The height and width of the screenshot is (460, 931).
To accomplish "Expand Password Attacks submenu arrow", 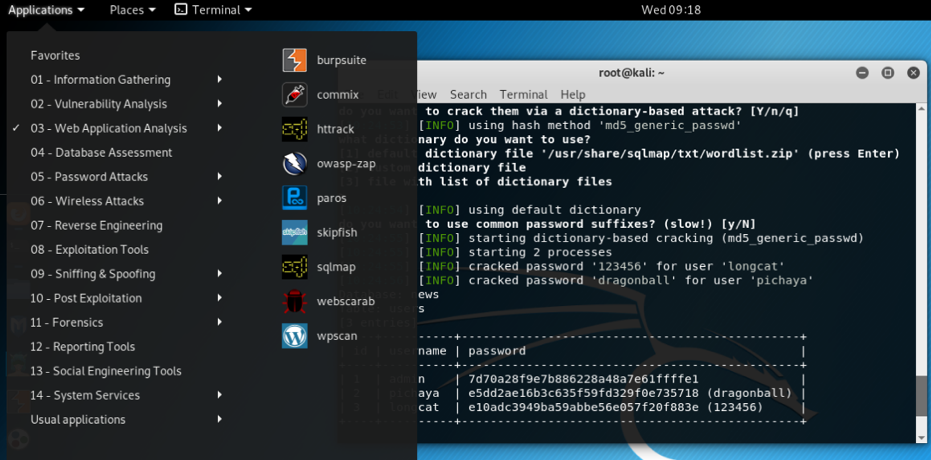I will (220, 177).
